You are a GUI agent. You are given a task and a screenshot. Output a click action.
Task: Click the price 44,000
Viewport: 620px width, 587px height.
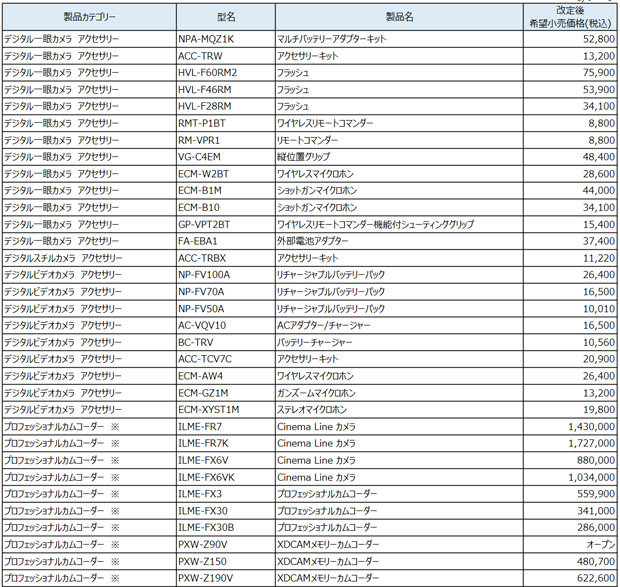pyautogui.click(x=599, y=191)
